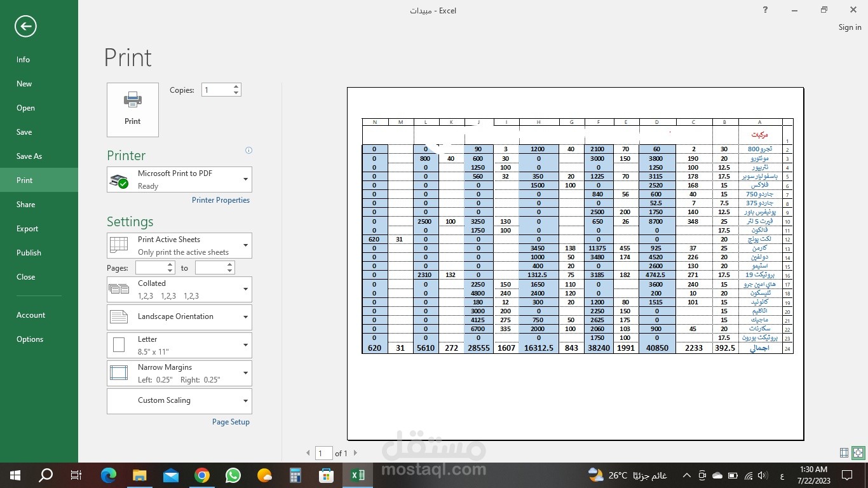The width and height of the screenshot is (868, 488).
Task: Click the print preview page thumbnail
Action: [575, 264]
